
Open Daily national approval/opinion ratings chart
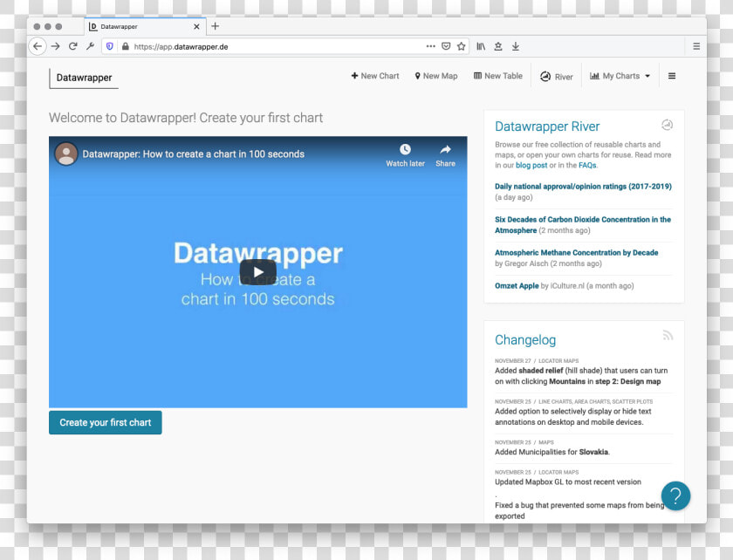[x=584, y=187]
